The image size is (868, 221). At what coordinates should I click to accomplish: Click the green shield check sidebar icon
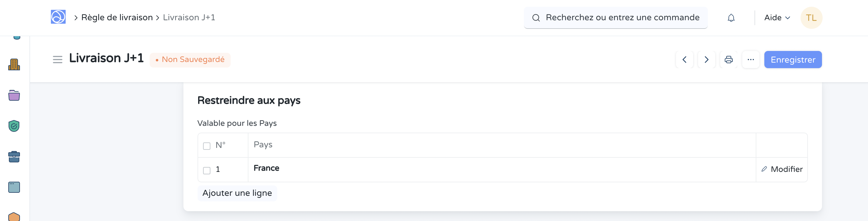13,126
